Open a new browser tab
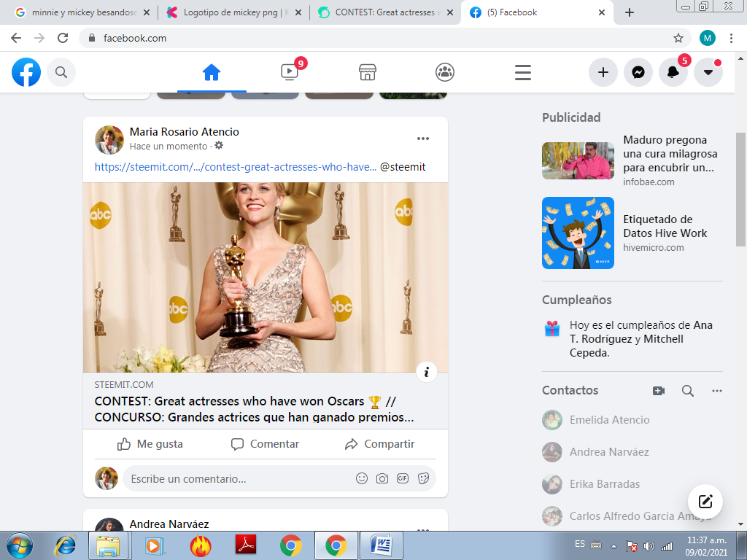 630,13
